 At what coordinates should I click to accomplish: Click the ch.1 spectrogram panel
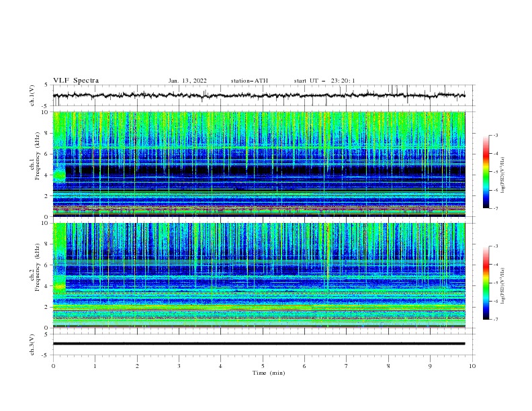click(259, 164)
